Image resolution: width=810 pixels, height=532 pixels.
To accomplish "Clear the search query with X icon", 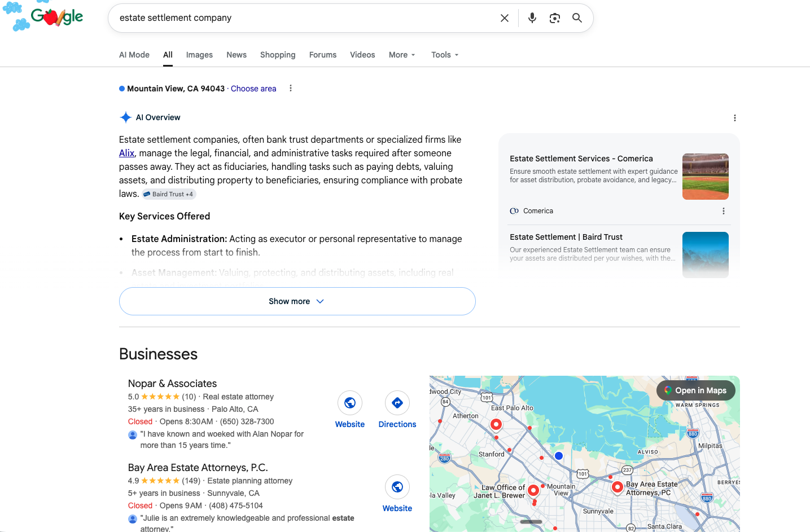I will [x=505, y=18].
